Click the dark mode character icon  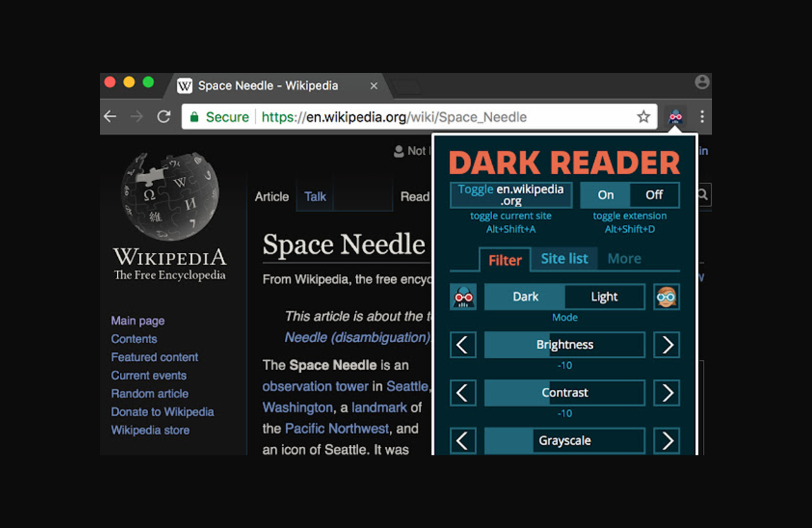click(463, 297)
